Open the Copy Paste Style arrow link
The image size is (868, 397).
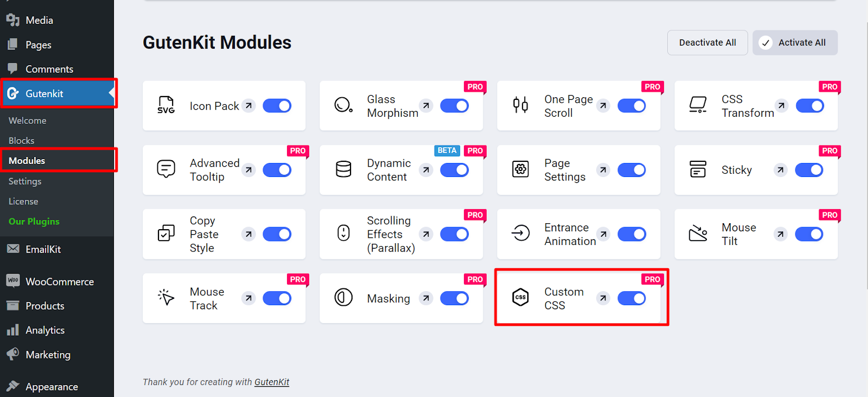pos(248,234)
